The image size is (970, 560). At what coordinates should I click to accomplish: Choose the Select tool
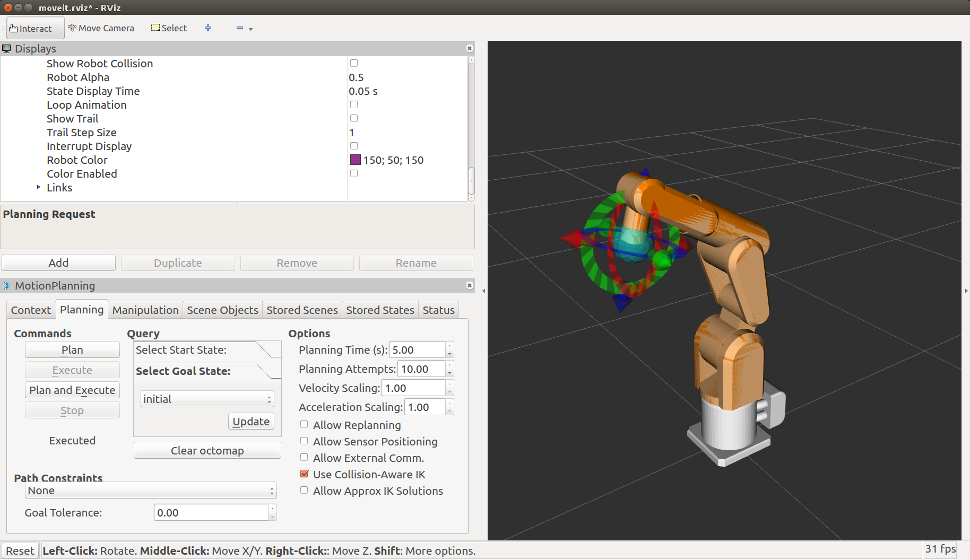coord(169,28)
